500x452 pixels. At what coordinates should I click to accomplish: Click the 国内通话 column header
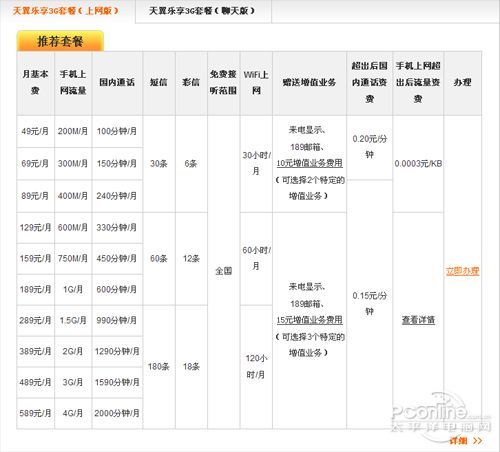[x=117, y=82]
